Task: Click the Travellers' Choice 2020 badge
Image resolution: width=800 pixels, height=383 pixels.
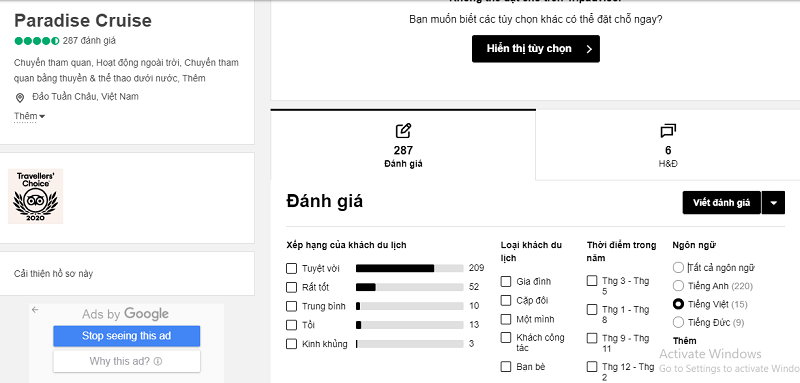Action: click(x=36, y=196)
